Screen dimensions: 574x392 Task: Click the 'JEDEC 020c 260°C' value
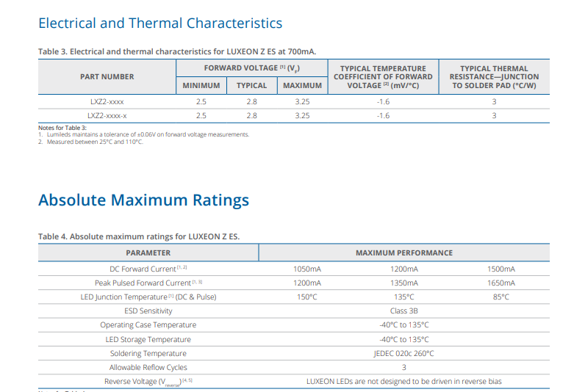[403, 353]
